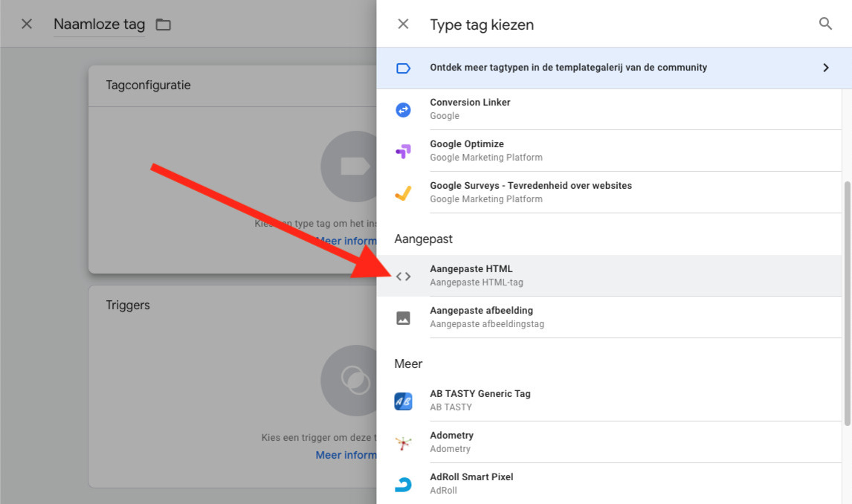Click the folder icon beside Naamloze tag
Image resolution: width=852 pixels, height=504 pixels.
163,25
